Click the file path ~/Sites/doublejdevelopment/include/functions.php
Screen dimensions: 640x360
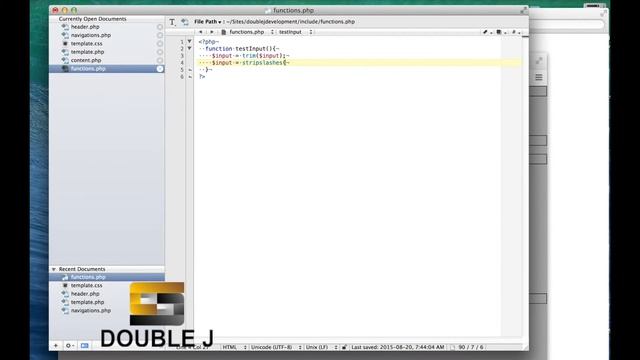tap(291, 22)
